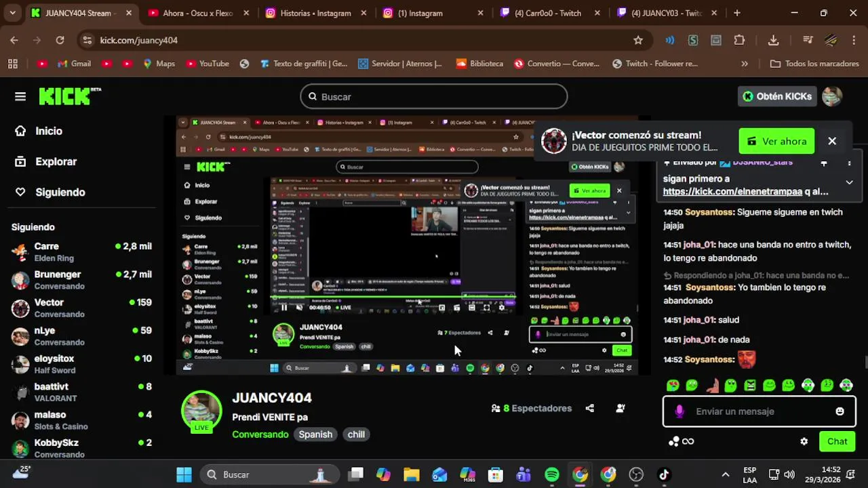Select the chill tag
Screen dimensions: 868x488
356,434
